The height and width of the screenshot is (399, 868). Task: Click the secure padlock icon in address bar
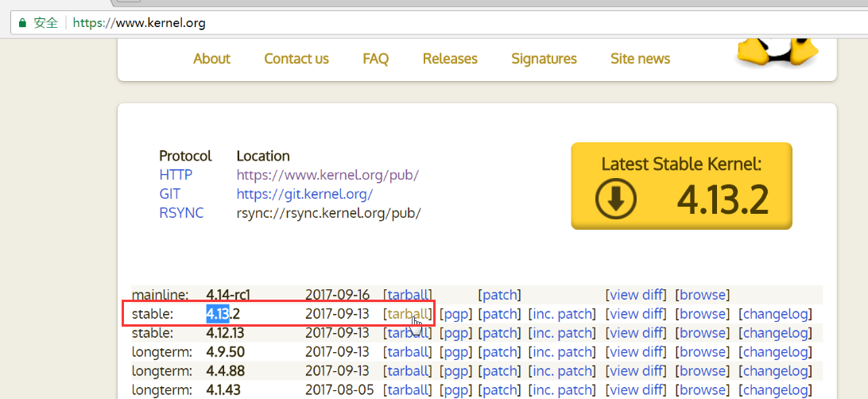tap(22, 23)
